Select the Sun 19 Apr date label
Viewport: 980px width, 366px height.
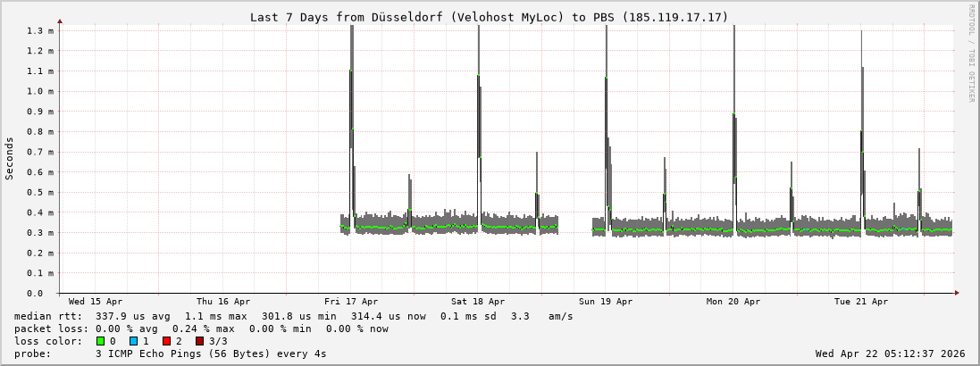606,302
